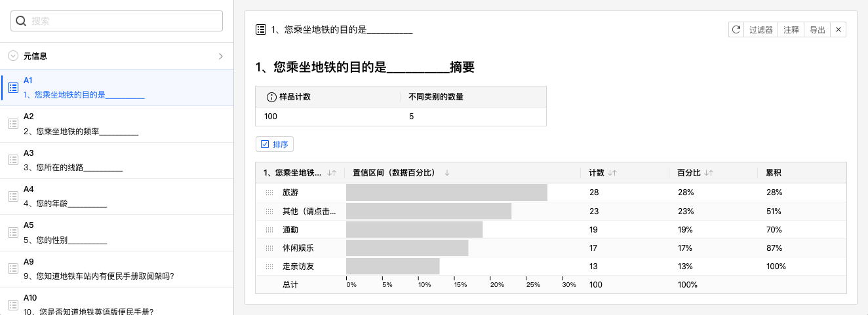Viewport: 868px width, 315px height.
Task: Click list icon next to A5 item
Action: point(12,232)
